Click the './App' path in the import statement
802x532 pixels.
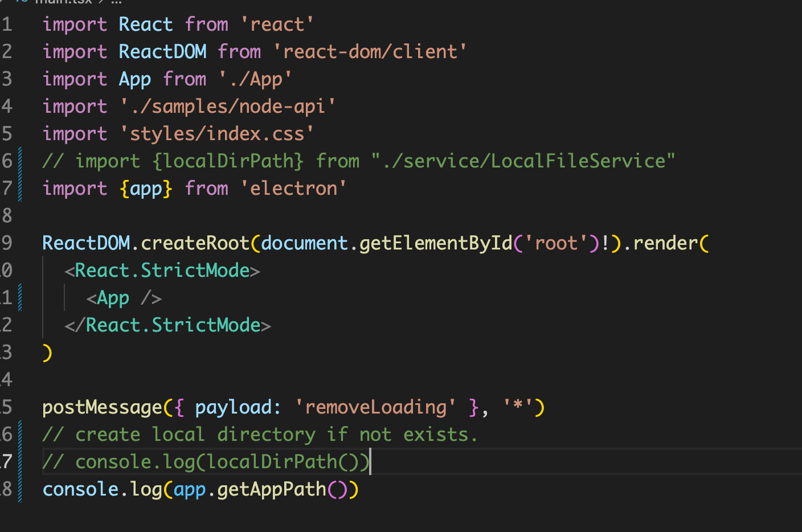pos(255,79)
